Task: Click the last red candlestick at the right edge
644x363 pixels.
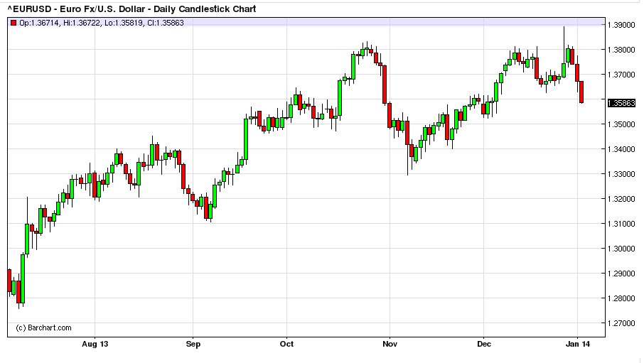Action: (581, 92)
